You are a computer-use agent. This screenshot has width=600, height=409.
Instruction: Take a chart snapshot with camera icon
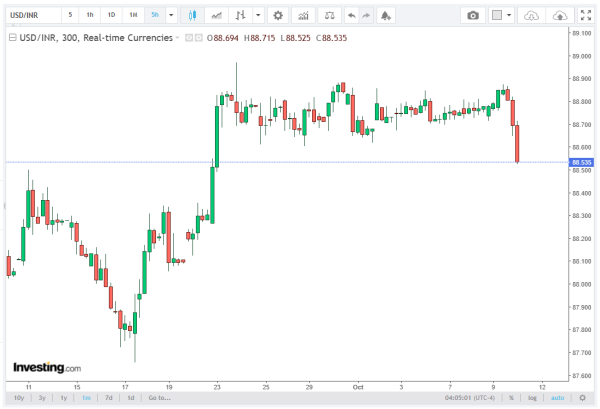tap(473, 16)
